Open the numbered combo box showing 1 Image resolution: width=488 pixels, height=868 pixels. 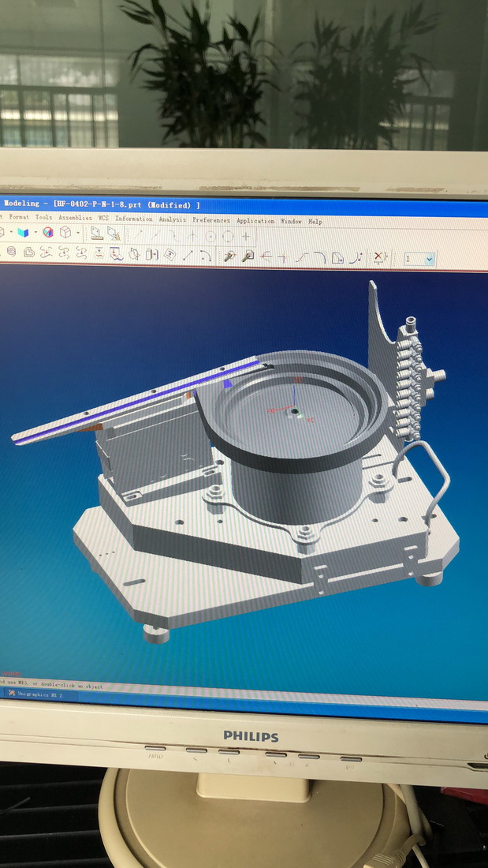[x=419, y=258]
